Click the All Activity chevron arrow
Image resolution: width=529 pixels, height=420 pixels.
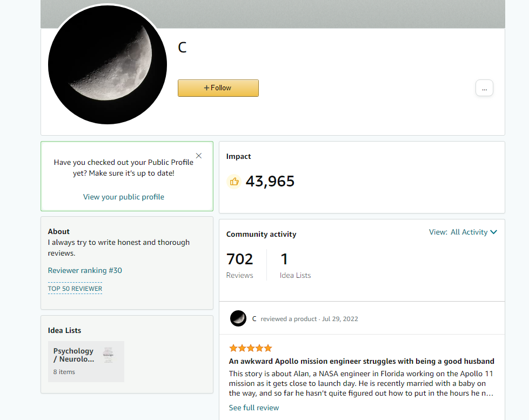click(493, 232)
